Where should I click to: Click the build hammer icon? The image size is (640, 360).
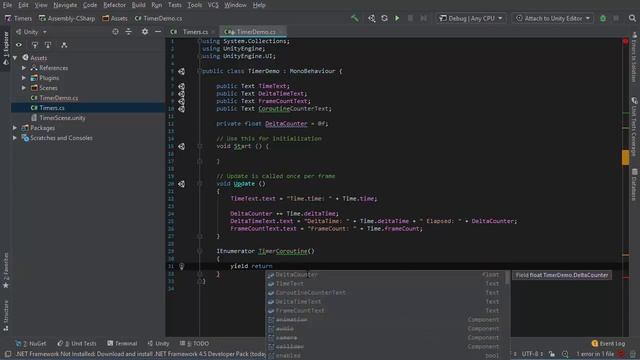(355, 18)
